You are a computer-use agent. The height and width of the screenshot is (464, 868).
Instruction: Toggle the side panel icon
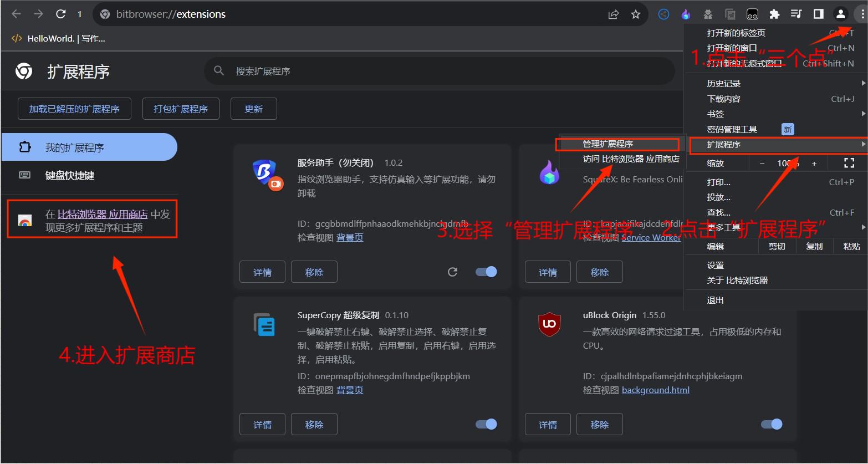point(818,14)
